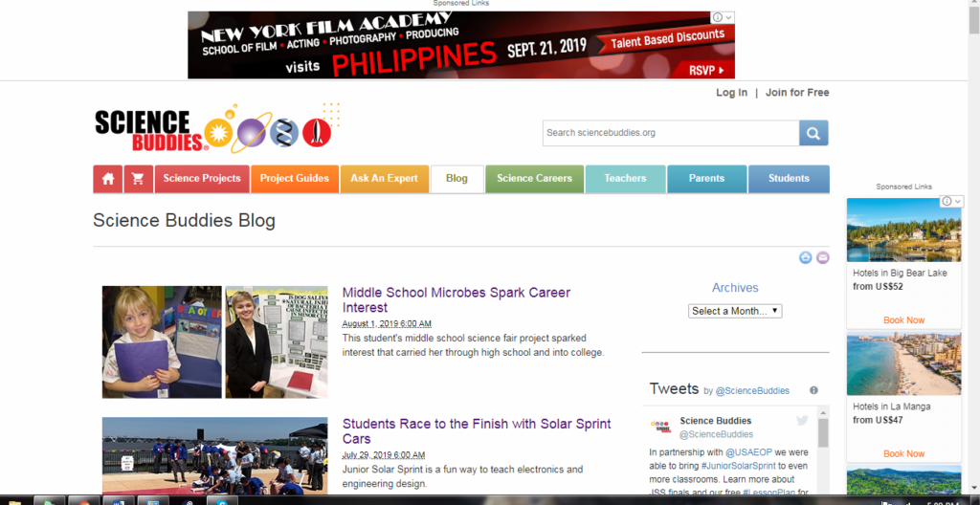The image size is (980, 505).
Task: Click Book Now for Big Bear Lake
Action: coord(903,320)
